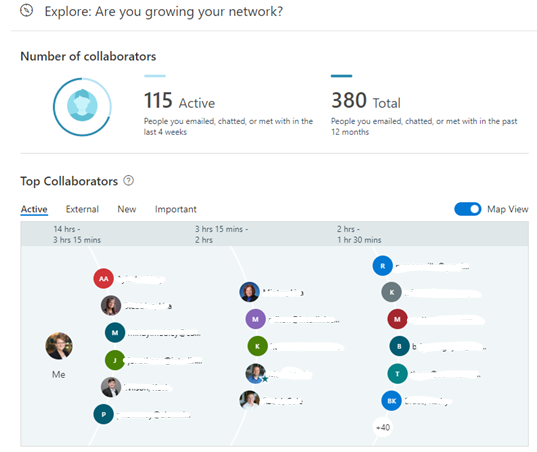Click the Me profile photo
This screenshot has width=537, height=452.
59,346
